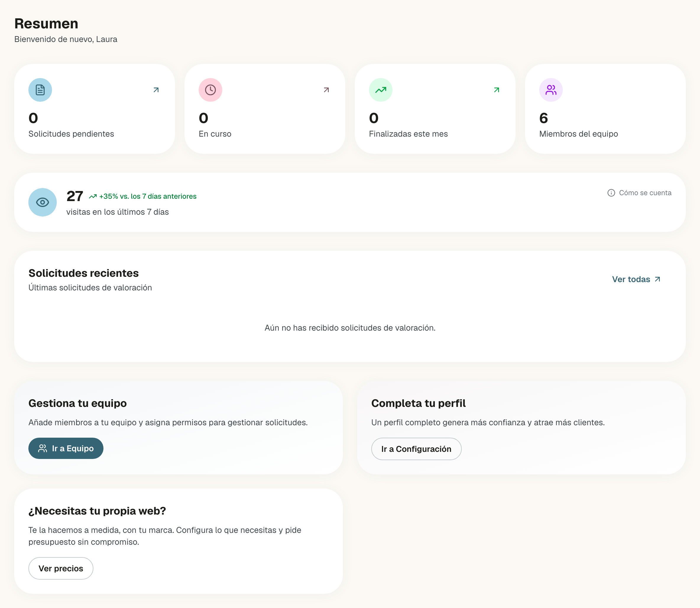Click the Ir a Configuración button
Viewport: 700px width, 608px height.
coord(416,449)
